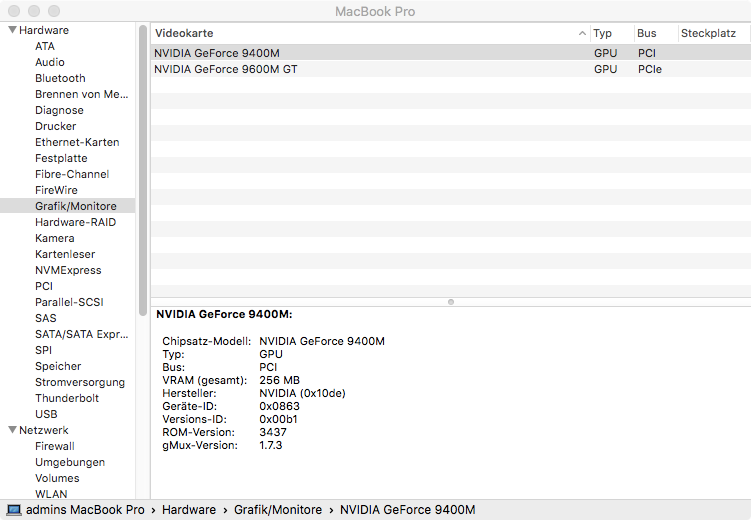Select NVMExpress in the sidebar
This screenshot has width=751, height=520.
(68, 270)
